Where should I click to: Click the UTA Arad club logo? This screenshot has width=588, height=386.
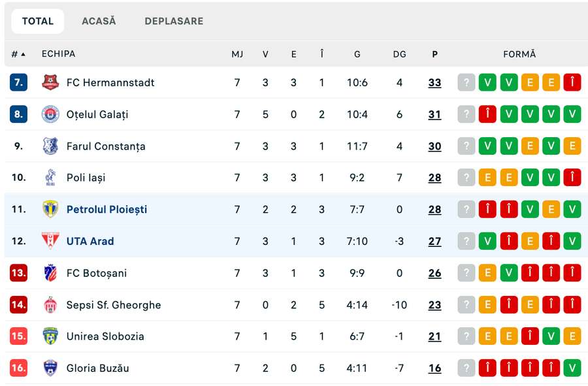[x=50, y=241]
